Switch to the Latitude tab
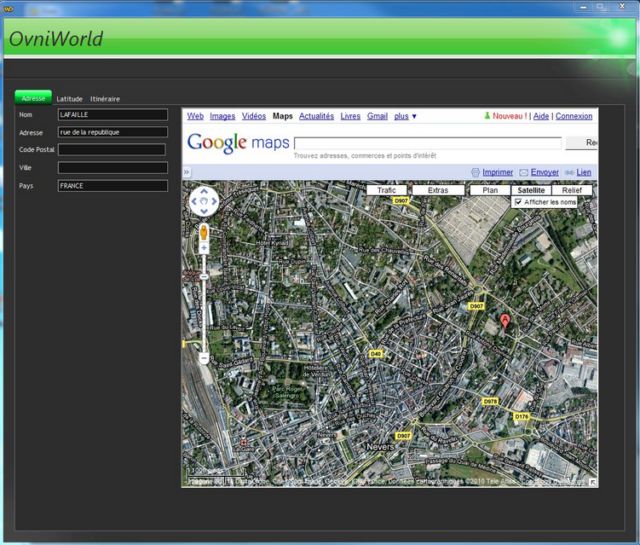This screenshot has width=640, height=545. [69, 99]
